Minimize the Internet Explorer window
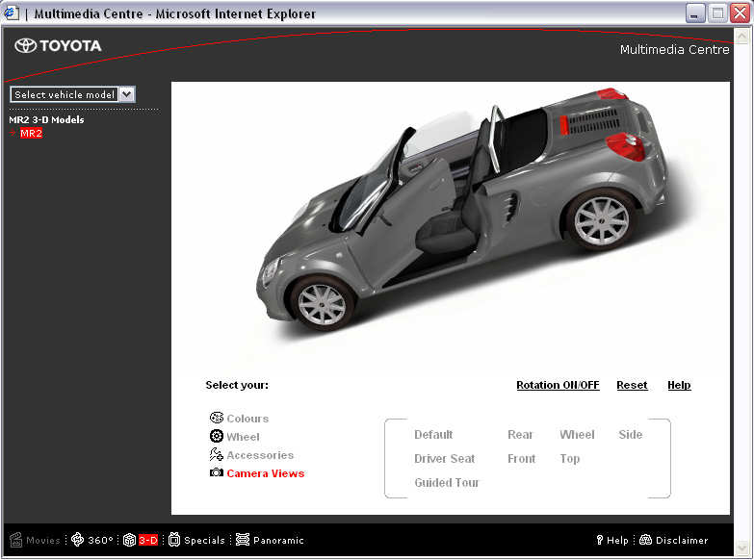 [x=695, y=13]
